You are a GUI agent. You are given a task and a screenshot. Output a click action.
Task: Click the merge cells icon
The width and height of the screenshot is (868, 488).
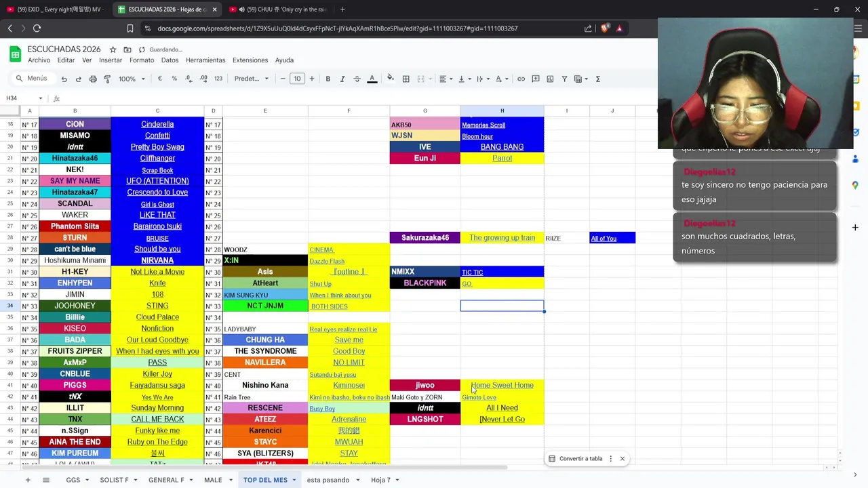click(x=420, y=79)
